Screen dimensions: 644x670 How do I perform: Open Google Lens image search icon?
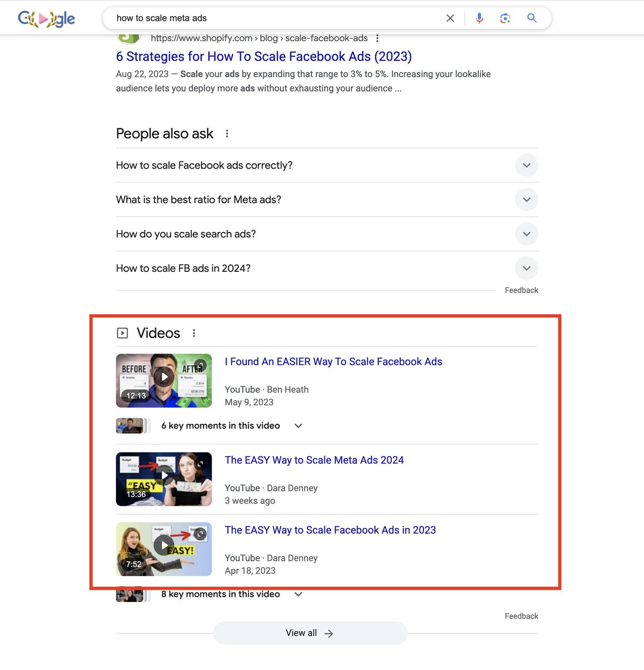tap(506, 18)
